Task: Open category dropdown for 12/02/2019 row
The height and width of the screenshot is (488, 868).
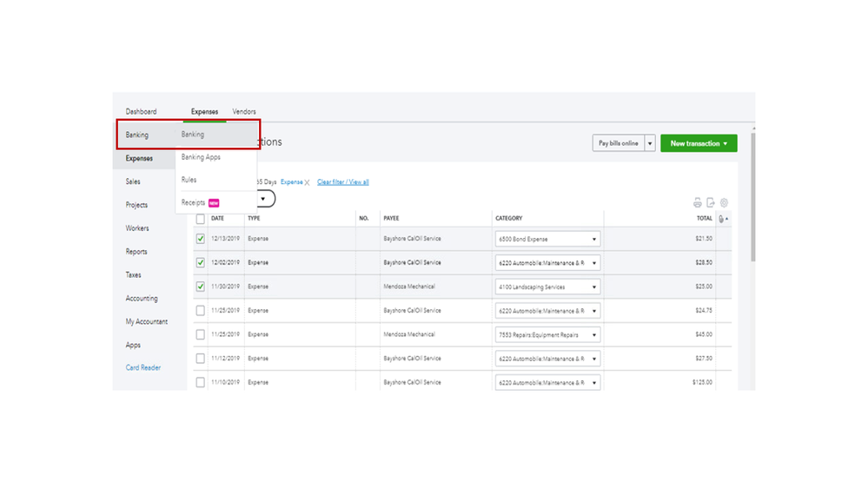Action: pyautogui.click(x=547, y=263)
